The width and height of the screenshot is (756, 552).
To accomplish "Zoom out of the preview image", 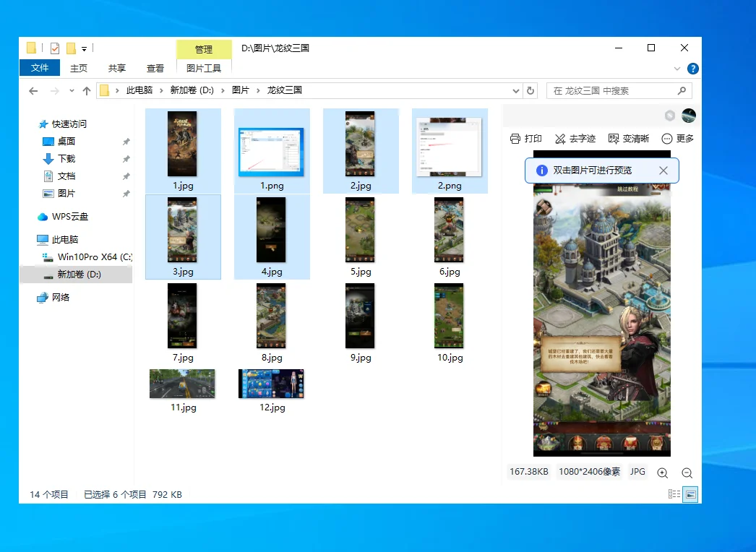I will (x=687, y=473).
